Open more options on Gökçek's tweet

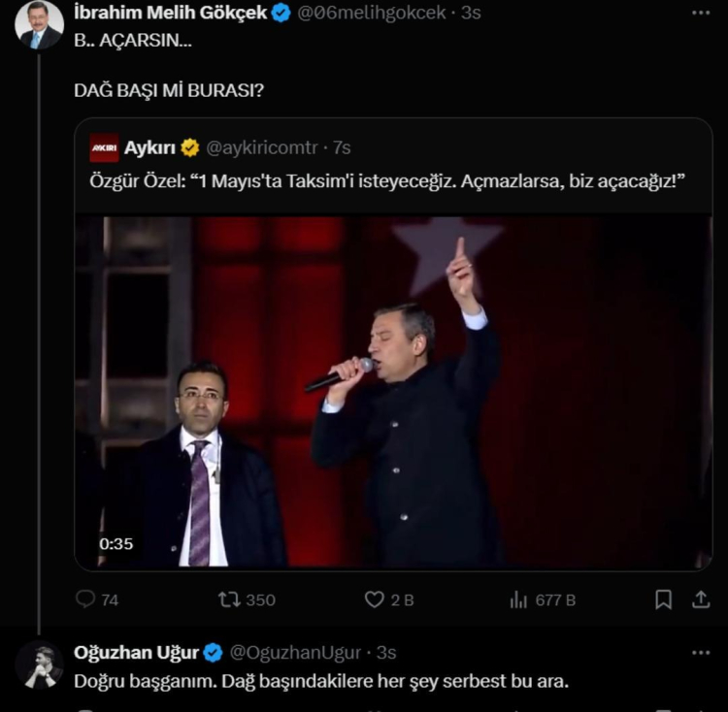(x=701, y=13)
